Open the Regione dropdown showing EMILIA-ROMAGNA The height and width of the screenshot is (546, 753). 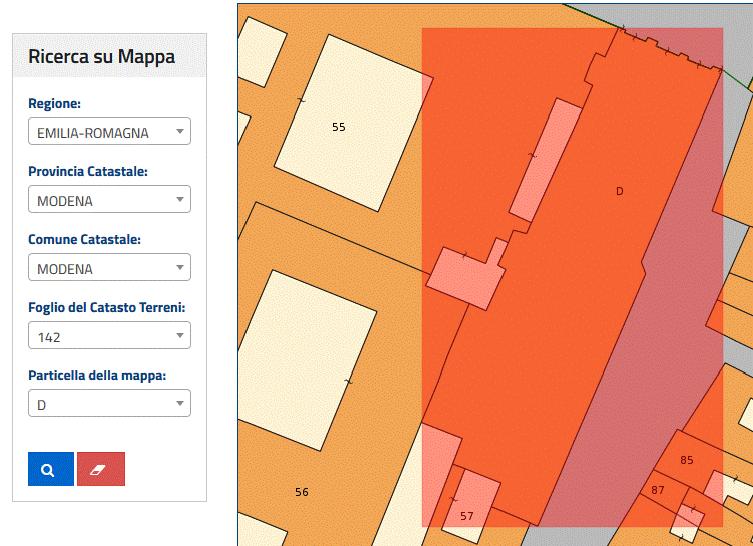[x=109, y=131]
